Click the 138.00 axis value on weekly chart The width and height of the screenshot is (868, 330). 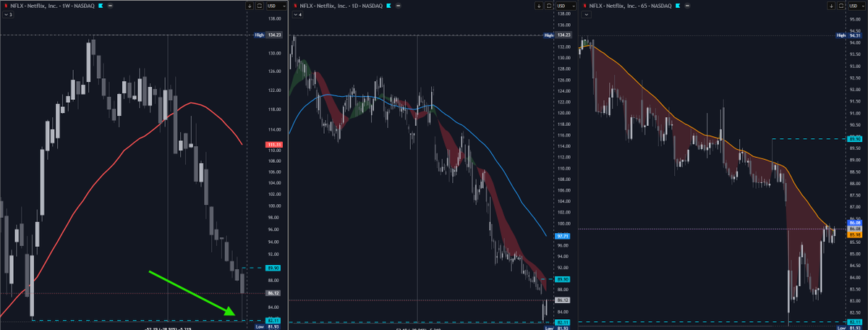tap(276, 19)
